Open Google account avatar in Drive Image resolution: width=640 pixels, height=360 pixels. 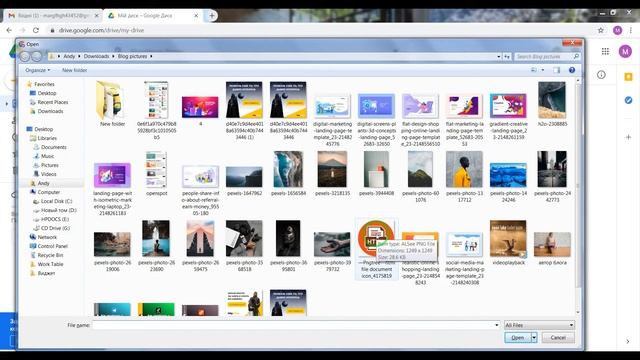pyautogui.click(x=625, y=51)
